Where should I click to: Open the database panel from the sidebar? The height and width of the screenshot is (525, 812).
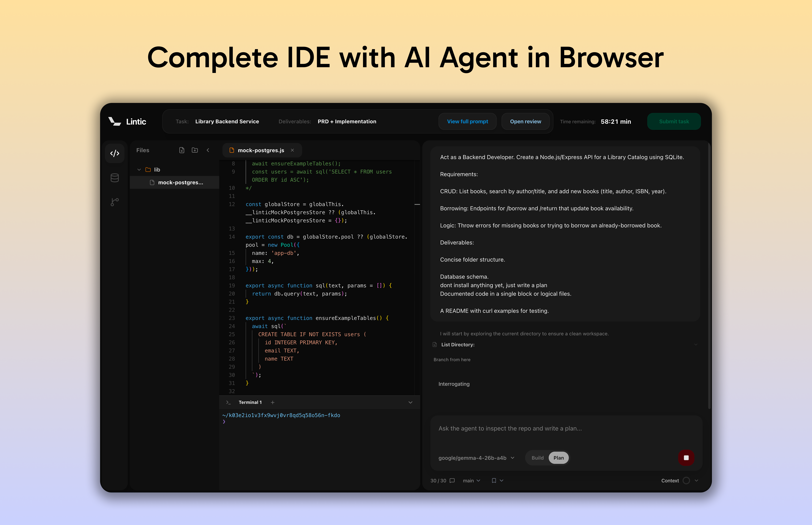115,178
